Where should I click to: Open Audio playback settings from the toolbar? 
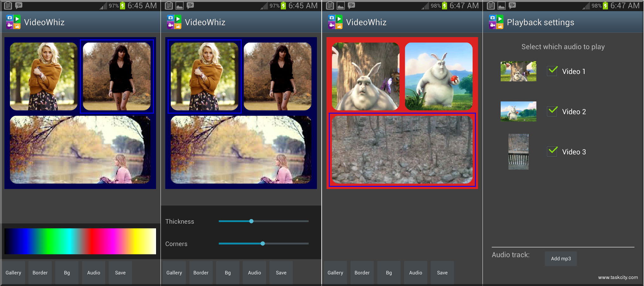tap(93, 272)
